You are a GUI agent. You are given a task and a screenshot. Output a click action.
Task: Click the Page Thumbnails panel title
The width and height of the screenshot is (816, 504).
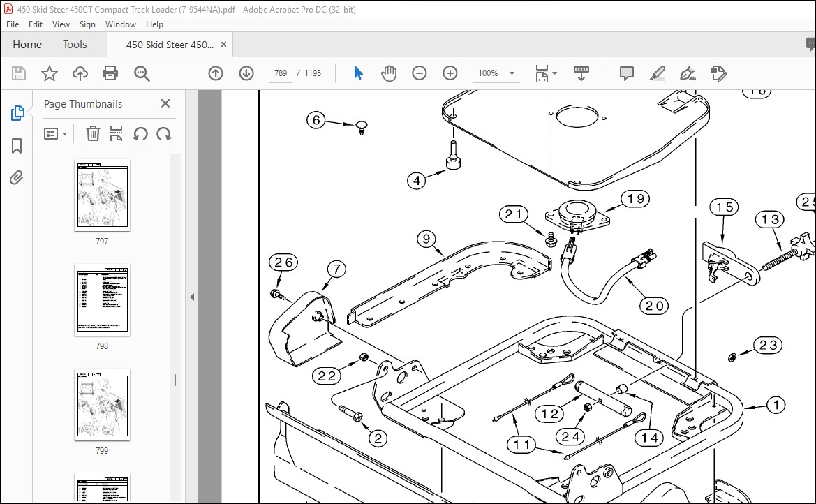[83, 103]
